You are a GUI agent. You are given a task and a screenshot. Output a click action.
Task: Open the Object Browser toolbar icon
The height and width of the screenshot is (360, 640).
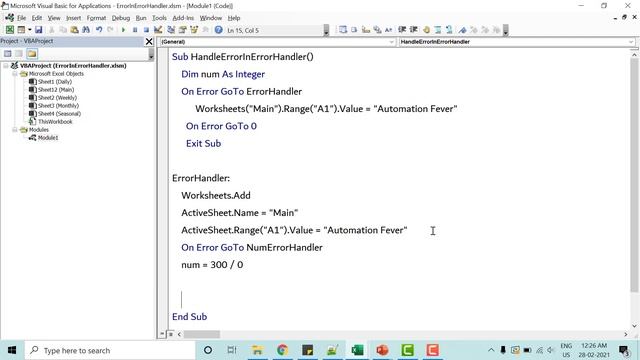[194, 30]
